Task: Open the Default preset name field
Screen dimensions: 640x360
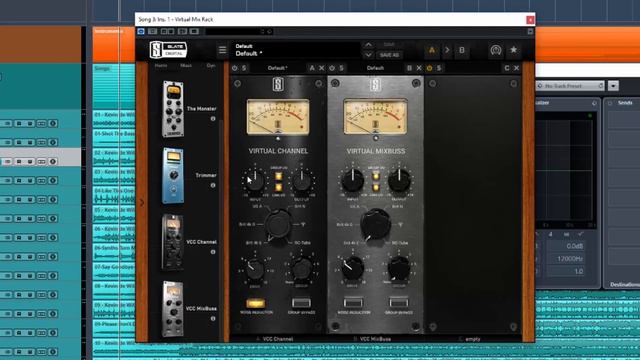Action: (x=296, y=50)
